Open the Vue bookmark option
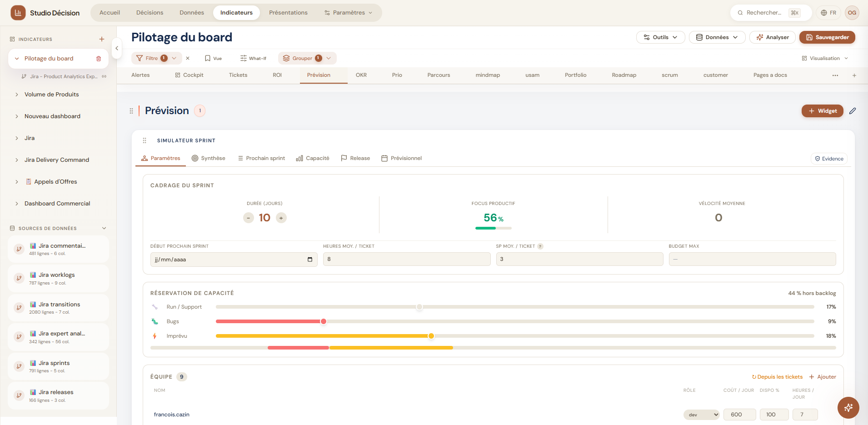 214,58
